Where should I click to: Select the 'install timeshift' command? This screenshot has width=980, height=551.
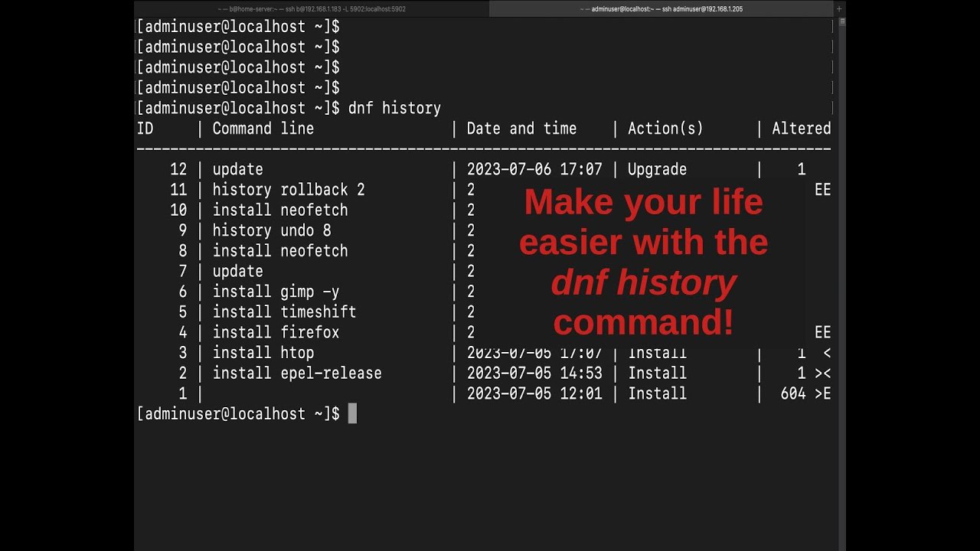[x=284, y=312]
